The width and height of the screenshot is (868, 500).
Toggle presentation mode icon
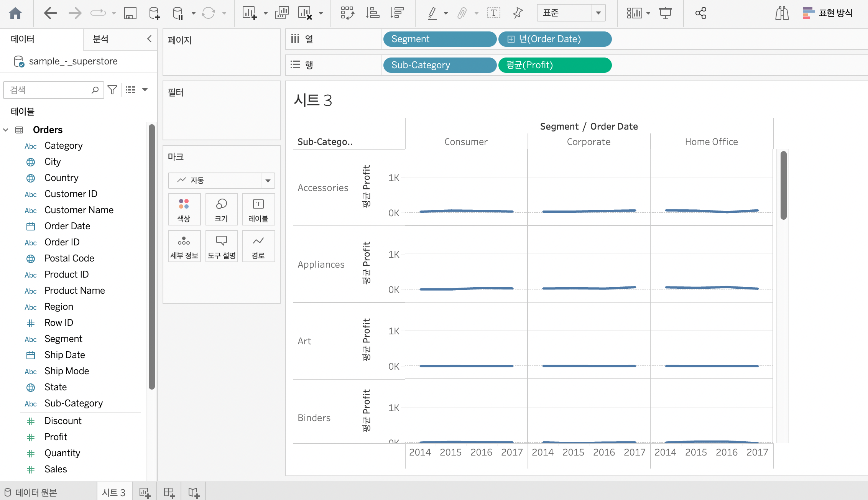[x=665, y=13]
